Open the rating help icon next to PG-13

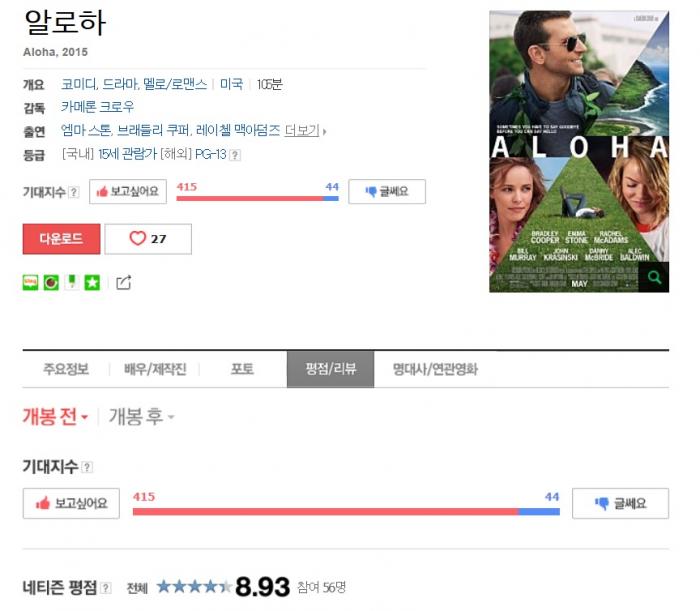(235, 155)
